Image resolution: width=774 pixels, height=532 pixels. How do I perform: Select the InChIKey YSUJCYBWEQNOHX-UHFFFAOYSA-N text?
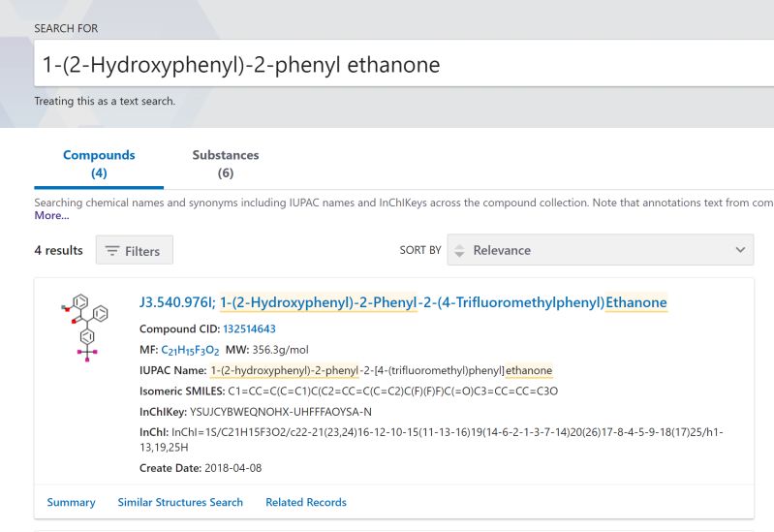click(x=280, y=412)
